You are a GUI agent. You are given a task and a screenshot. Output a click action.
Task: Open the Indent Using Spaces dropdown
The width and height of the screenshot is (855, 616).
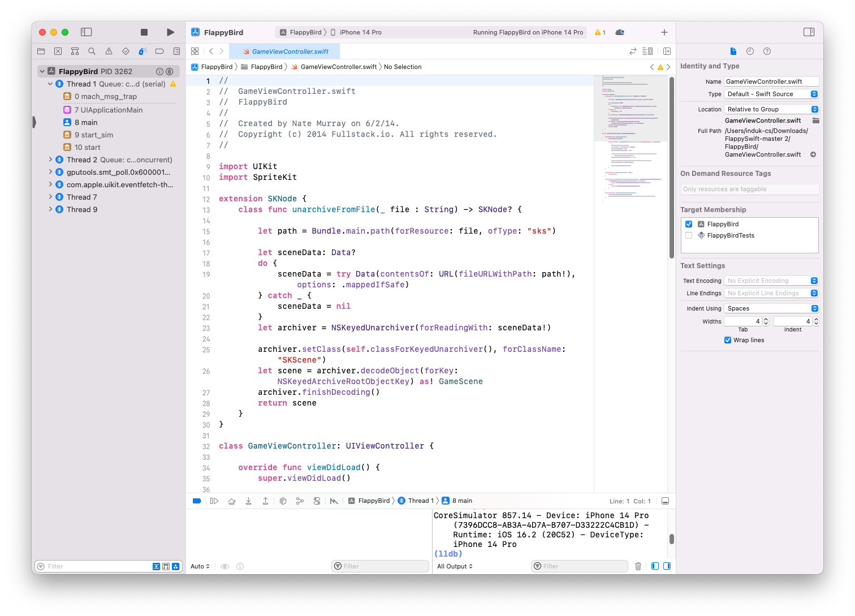tap(771, 308)
